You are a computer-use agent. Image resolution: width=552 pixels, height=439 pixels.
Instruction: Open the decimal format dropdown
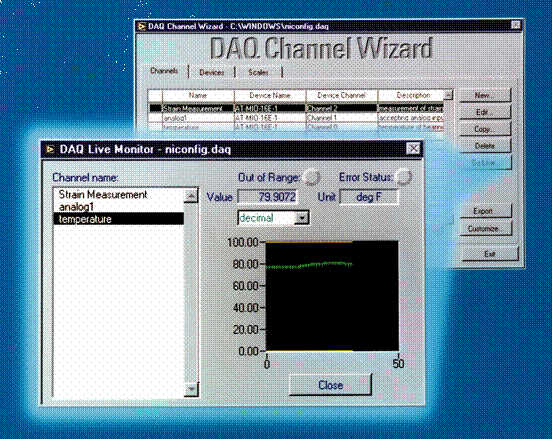[x=302, y=218]
